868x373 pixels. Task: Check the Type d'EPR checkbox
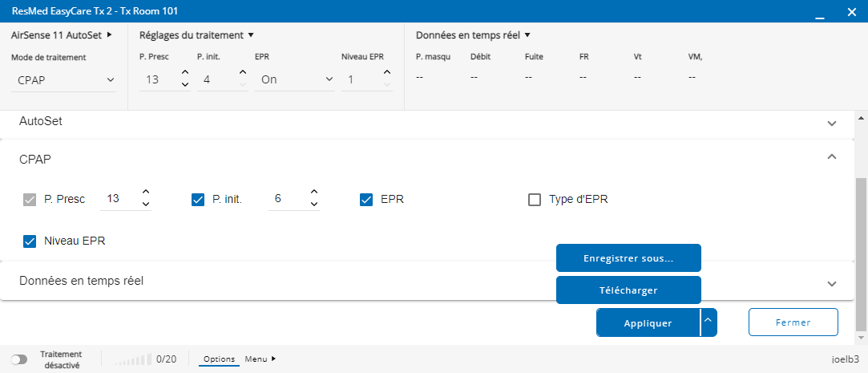pos(535,200)
